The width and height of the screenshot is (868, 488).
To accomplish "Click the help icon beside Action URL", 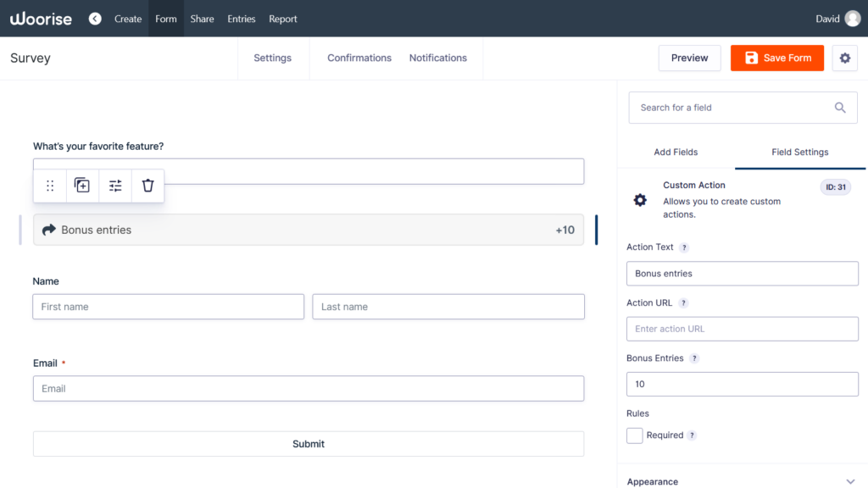I will coord(683,303).
